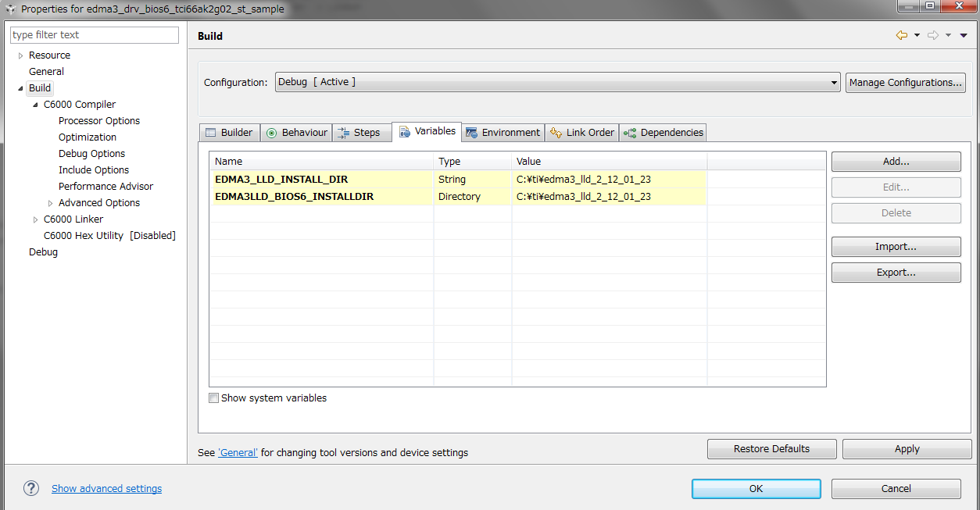
Task: Click the Cancel button
Action: tap(896, 489)
